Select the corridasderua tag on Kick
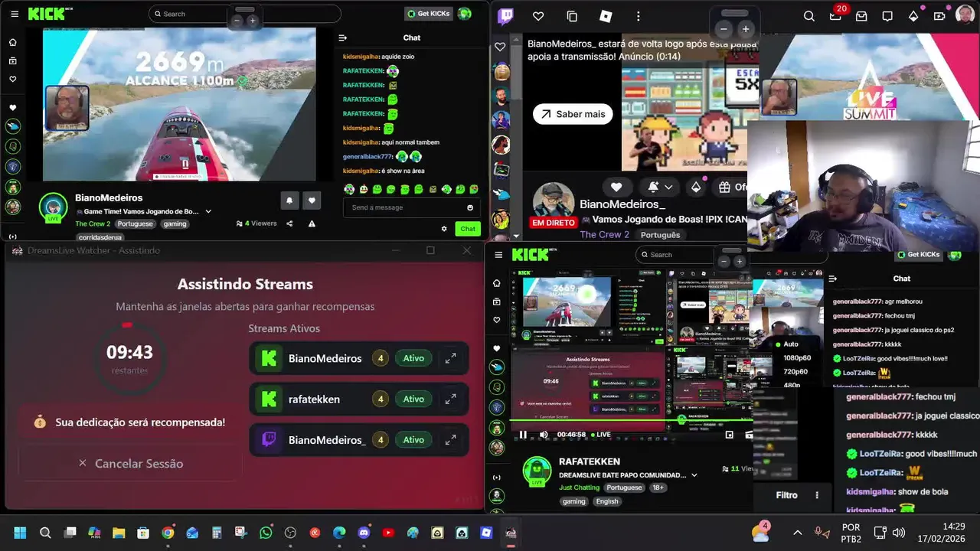The height and width of the screenshot is (551, 980). [100, 237]
